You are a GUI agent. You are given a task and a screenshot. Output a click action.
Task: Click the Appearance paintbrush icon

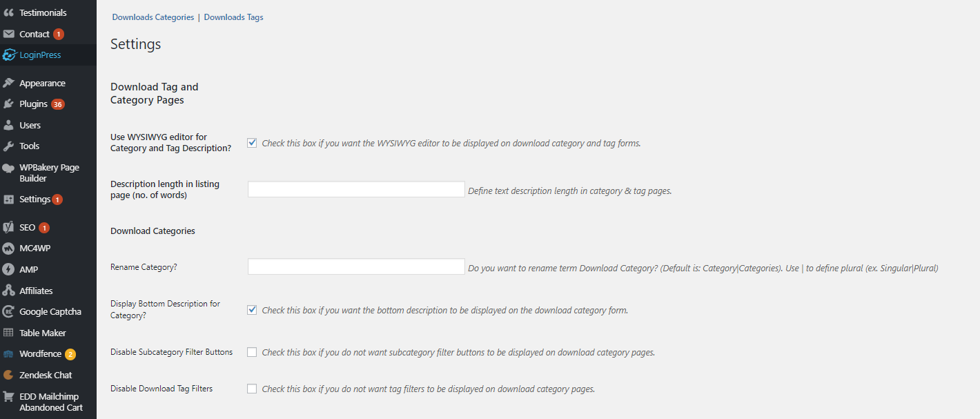click(8, 83)
